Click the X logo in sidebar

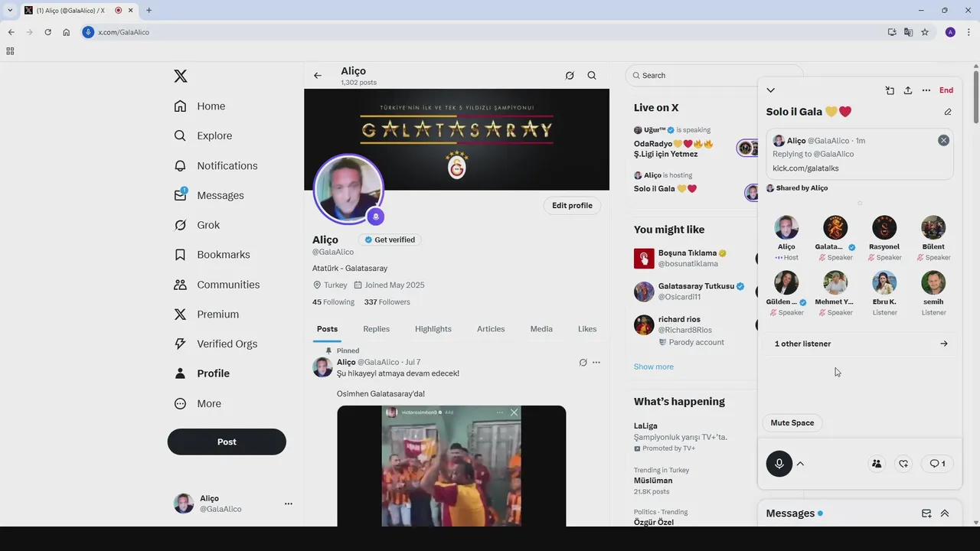click(x=181, y=76)
